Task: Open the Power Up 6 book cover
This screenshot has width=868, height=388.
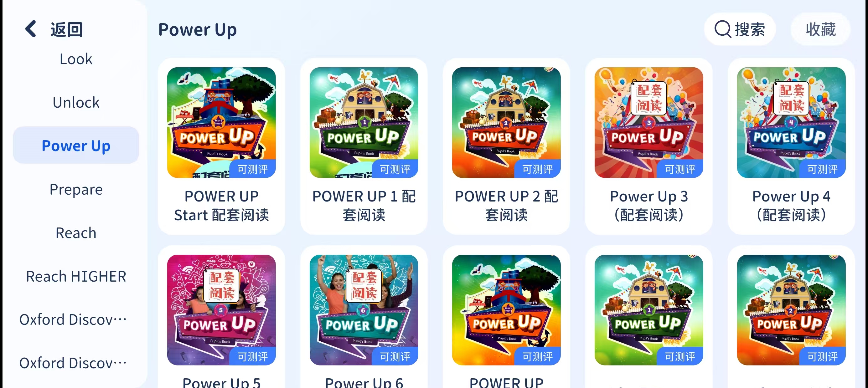Action: pos(364,310)
